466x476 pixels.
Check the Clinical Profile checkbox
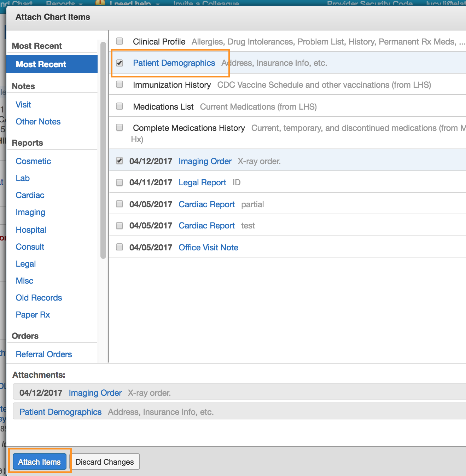[x=120, y=41]
